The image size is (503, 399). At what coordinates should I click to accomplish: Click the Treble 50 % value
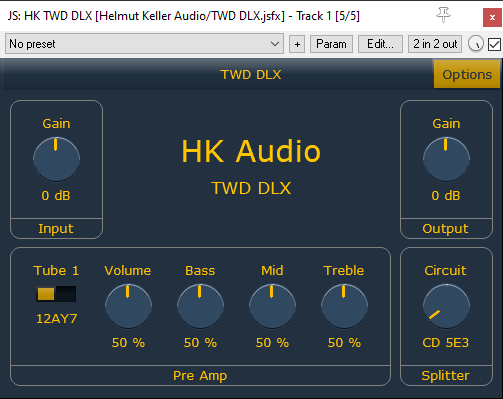(344, 343)
